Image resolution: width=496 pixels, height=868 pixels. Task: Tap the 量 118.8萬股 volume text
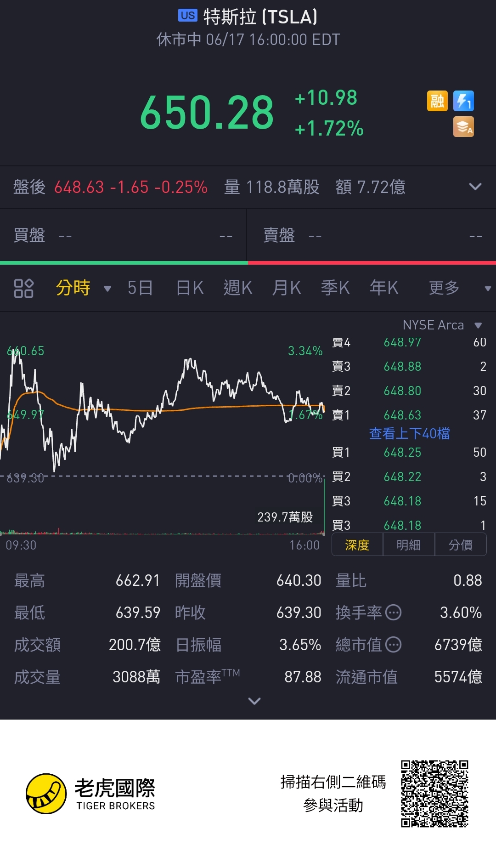coord(272,187)
